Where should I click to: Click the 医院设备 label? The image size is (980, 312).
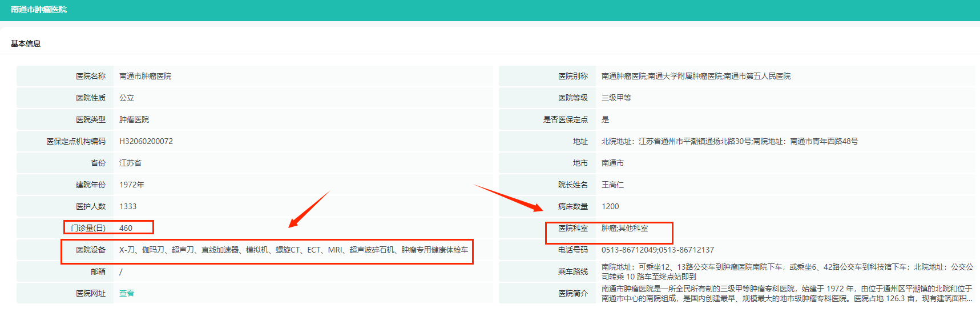[x=91, y=250]
